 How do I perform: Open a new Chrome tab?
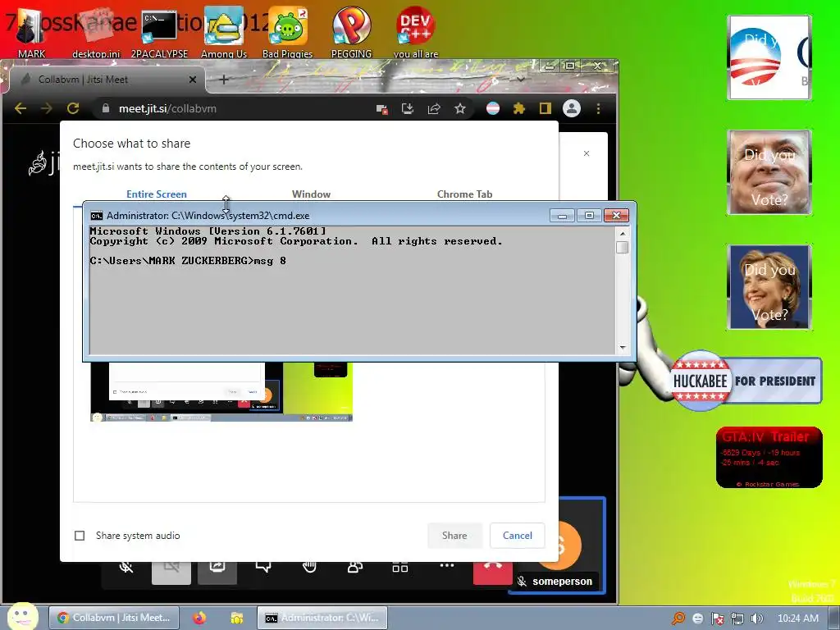click(x=224, y=80)
